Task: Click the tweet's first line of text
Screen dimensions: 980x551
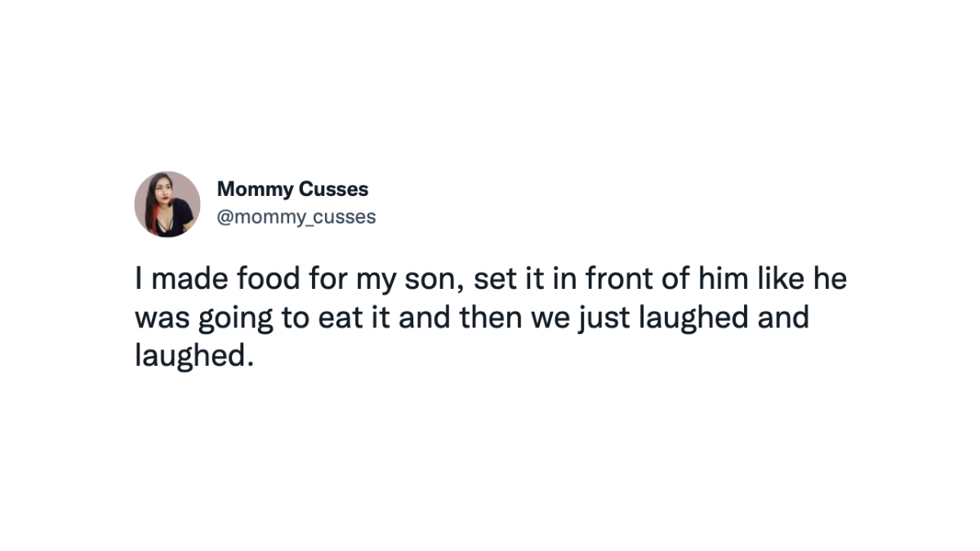Action: coord(490,279)
